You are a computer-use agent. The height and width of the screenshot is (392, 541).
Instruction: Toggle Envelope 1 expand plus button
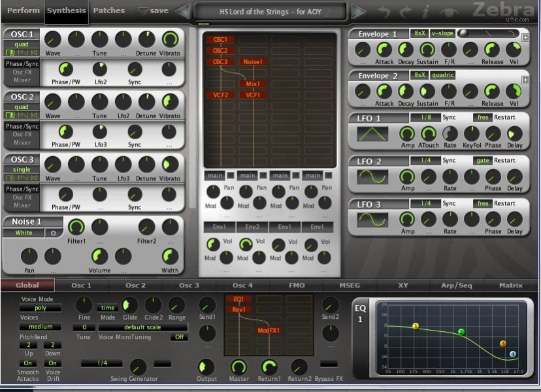coord(525,37)
